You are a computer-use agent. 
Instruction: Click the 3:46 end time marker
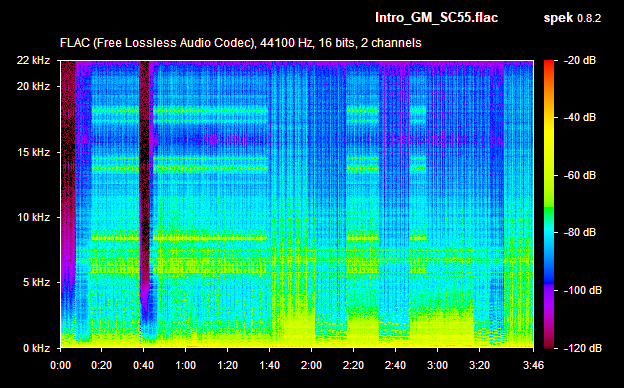point(533,365)
